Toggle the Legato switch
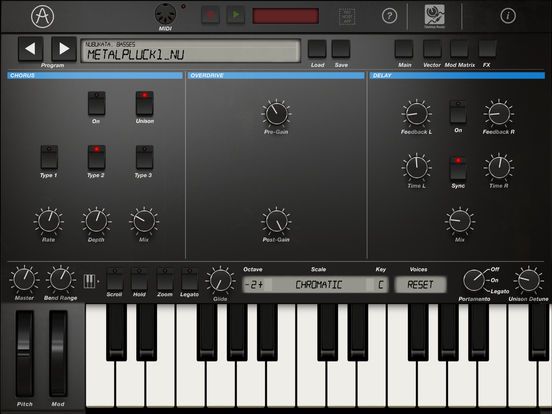Image resolution: width=552 pixels, height=414 pixels. pyautogui.click(x=189, y=279)
